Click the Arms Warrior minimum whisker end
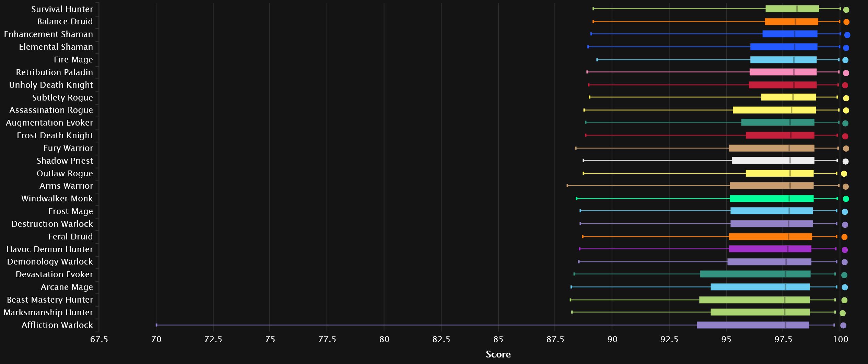The image size is (868, 364). (567, 186)
